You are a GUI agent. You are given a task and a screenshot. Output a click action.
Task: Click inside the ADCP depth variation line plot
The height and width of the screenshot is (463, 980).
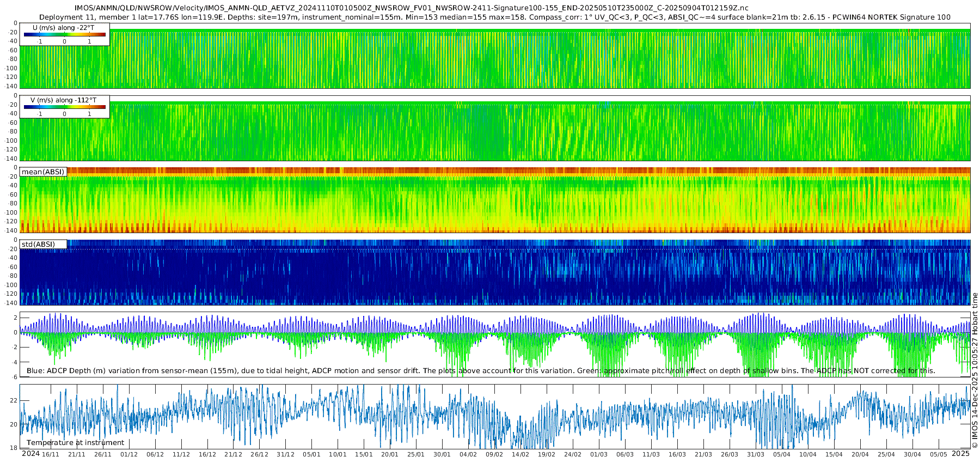pos(495,344)
